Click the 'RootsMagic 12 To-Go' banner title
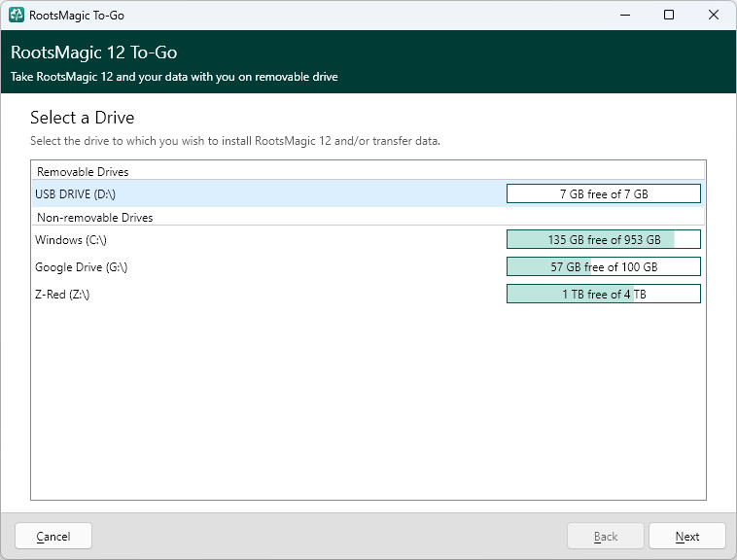Image resolution: width=737 pixels, height=560 pixels. click(94, 52)
